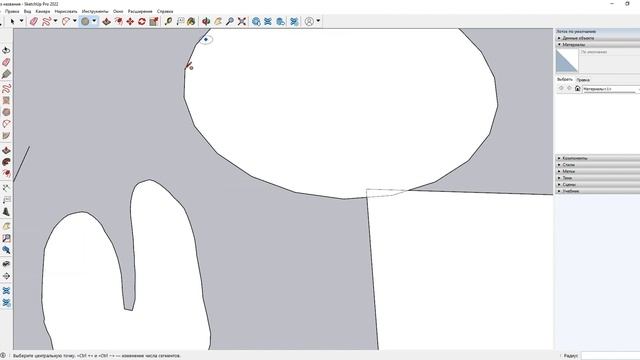
Task: Select the Circle tool in left toolbar
Action: pyautogui.click(x=6, y=112)
